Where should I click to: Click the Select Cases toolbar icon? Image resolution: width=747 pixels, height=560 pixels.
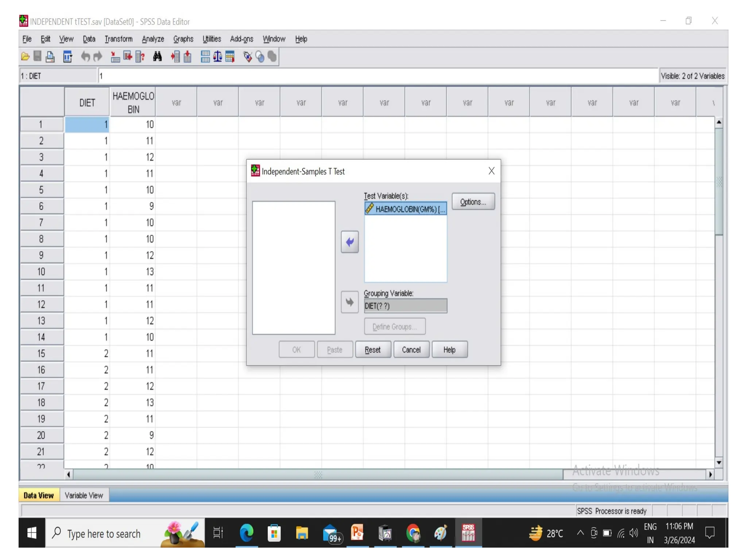(230, 57)
